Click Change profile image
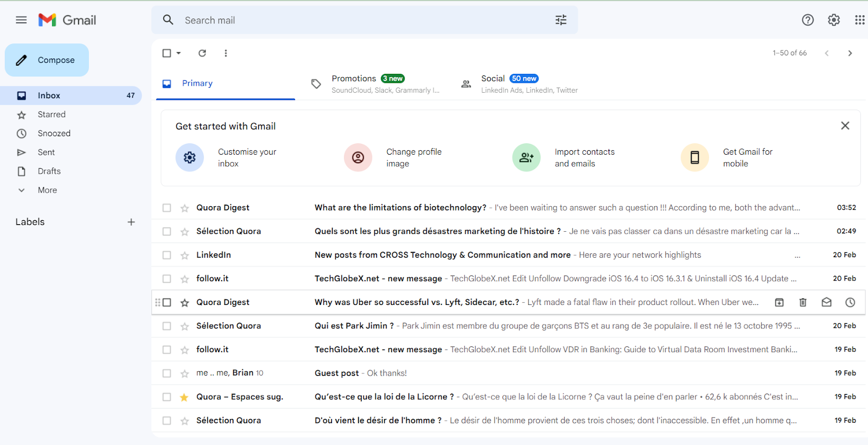Screen dimensions: 868x445 (x=393, y=157)
